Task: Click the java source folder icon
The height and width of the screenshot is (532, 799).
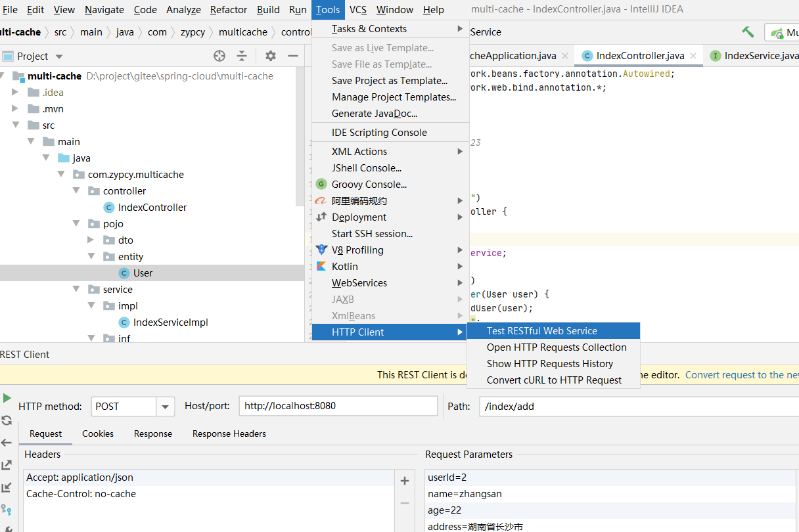Action: coord(64,158)
